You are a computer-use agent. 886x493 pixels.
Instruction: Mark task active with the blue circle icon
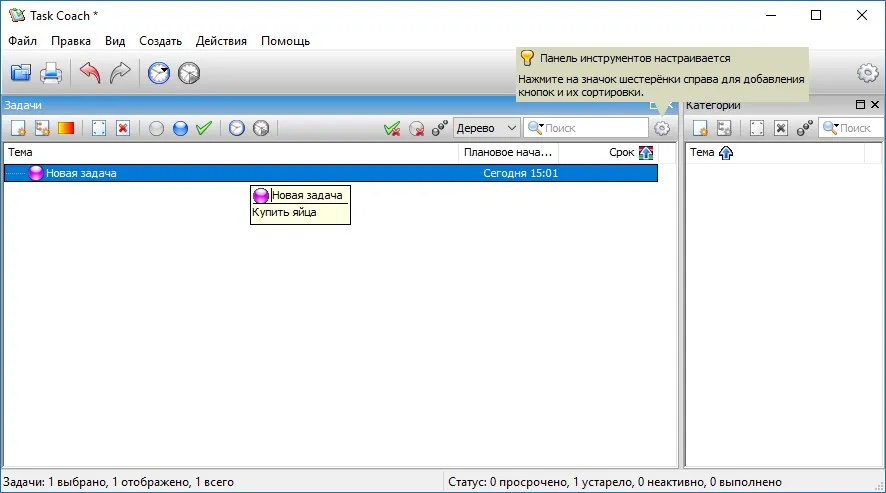coord(180,128)
